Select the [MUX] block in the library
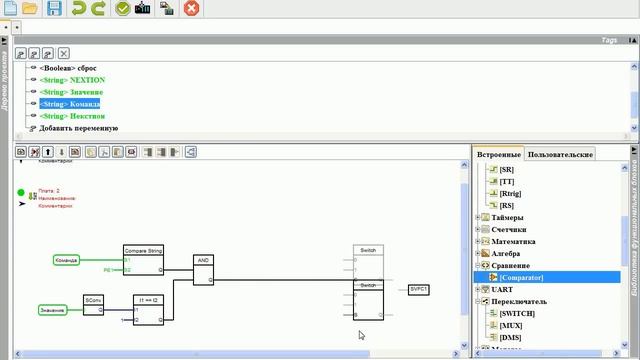The image size is (640, 360). pyautogui.click(x=511, y=326)
